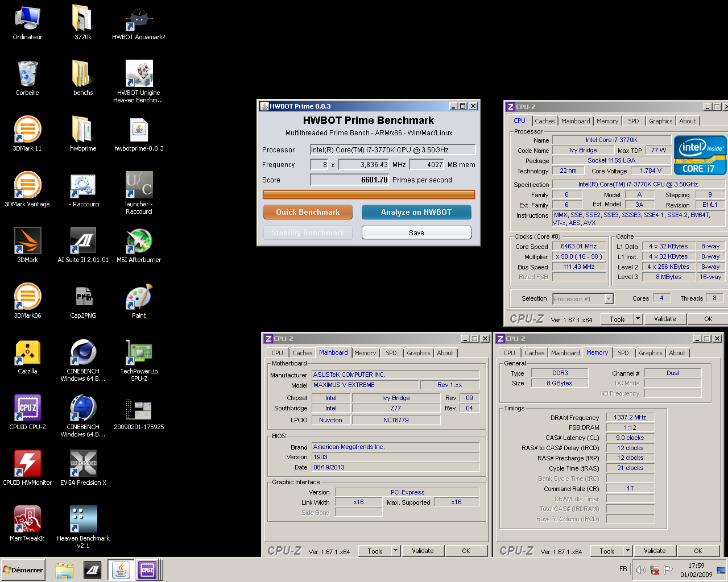Click OK in Memory CPU-Z window
Image resolution: width=728 pixels, height=582 pixels.
coord(698,551)
